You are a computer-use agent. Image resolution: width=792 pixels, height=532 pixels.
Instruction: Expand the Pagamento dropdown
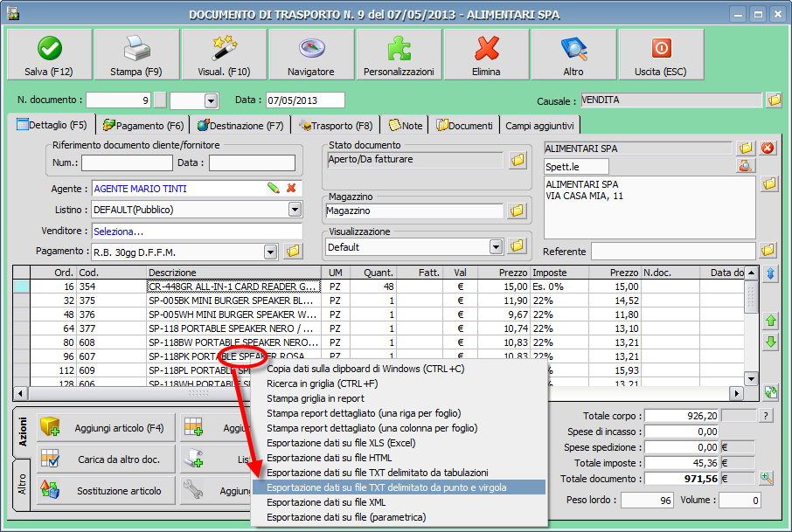(271, 252)
